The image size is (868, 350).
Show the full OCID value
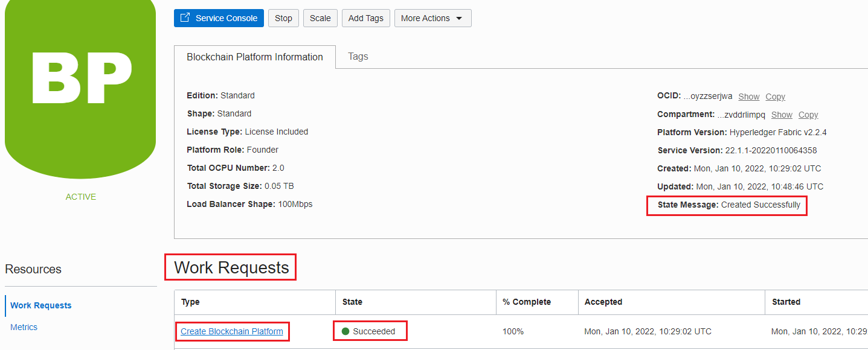[x=749, y=97]
